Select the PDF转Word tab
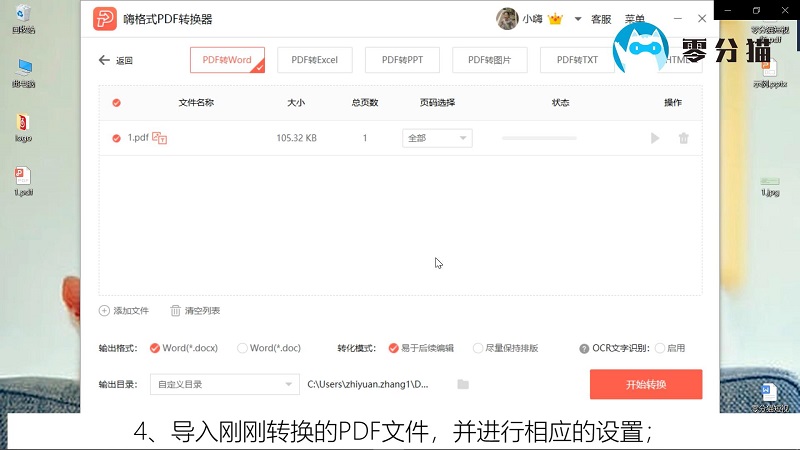800x450 pixels. (227, 60)
